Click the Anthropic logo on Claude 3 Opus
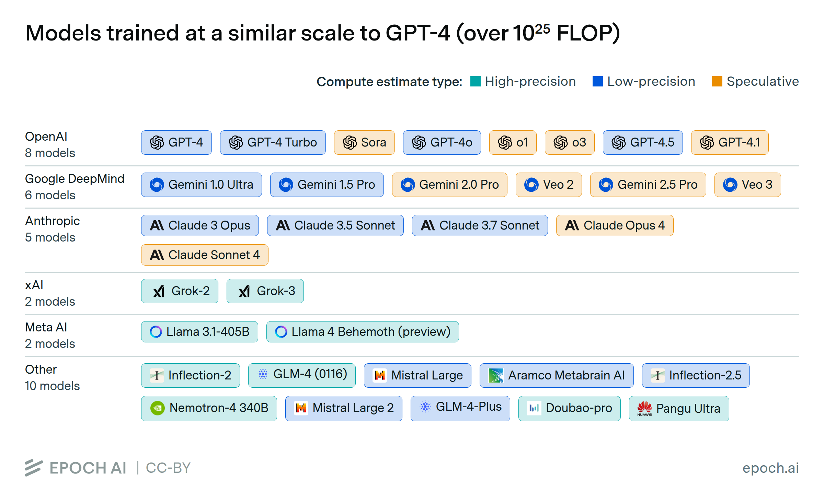Image resolution: width=824 pixels, height=504 pixels. click(157, 225)
